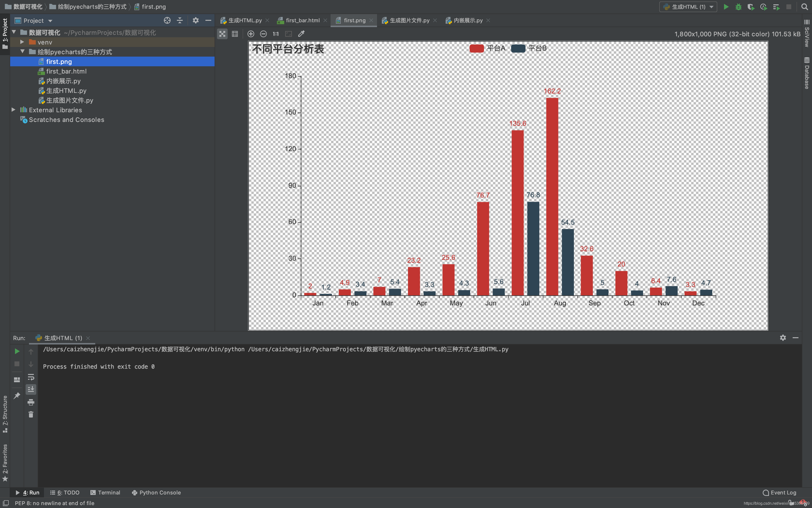Fit the image zoom to the window
Viewport: 812px width, 508px height.
pyautogui.click(x=289, y=34)
